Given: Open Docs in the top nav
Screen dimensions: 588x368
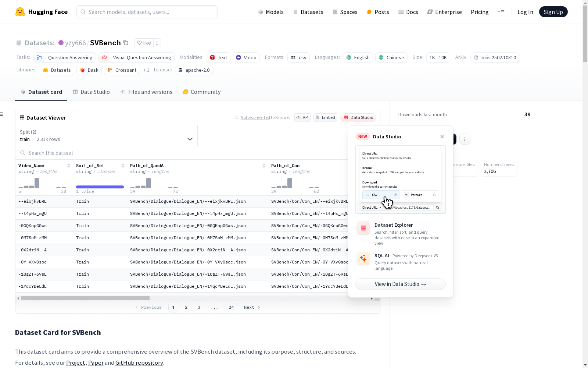Looking at the screenshot, I should click(x=408, y=12).
